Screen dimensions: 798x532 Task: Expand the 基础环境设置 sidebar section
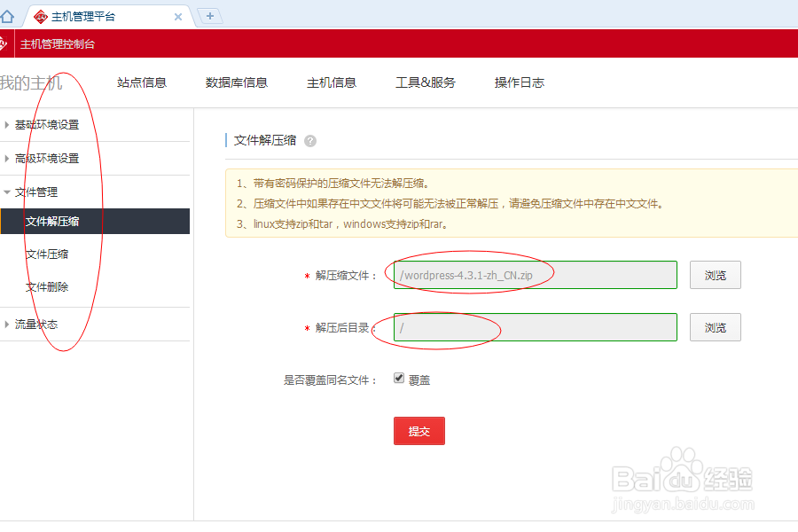tap(49, 124)
